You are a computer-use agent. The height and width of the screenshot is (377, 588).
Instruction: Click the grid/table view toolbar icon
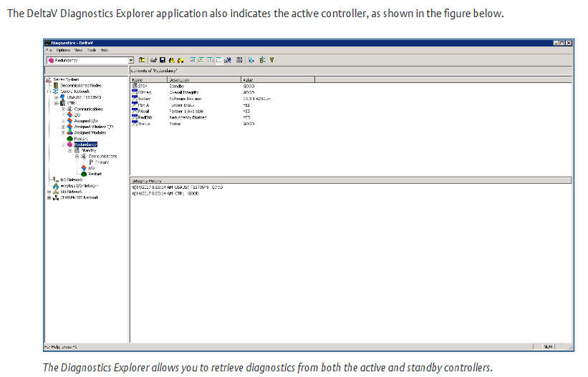click(x=239, y=60)
